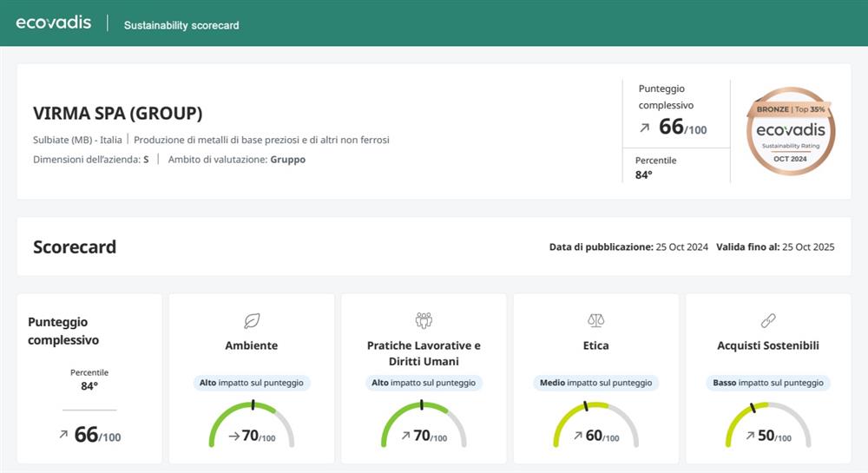
Task: Click the Acquisti Sostenibili score gauge arc
Action: tap(768, 424)
